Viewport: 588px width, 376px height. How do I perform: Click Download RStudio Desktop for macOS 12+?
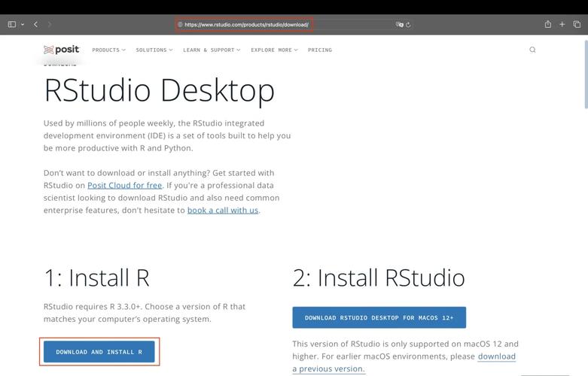[x=379, y=317]
